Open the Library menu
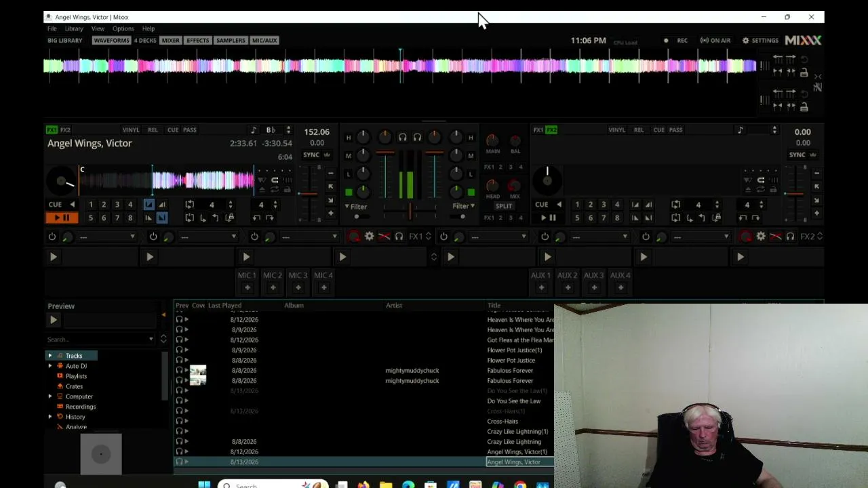Image resolution: width=868 pixels, height=488 pixels. click(x=74, y=28)
